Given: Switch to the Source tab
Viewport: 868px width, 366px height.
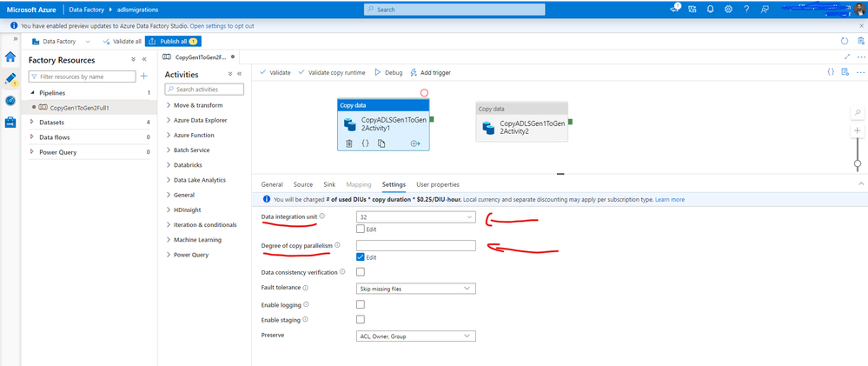Looking at the screenshot, I should click(303, 184).
